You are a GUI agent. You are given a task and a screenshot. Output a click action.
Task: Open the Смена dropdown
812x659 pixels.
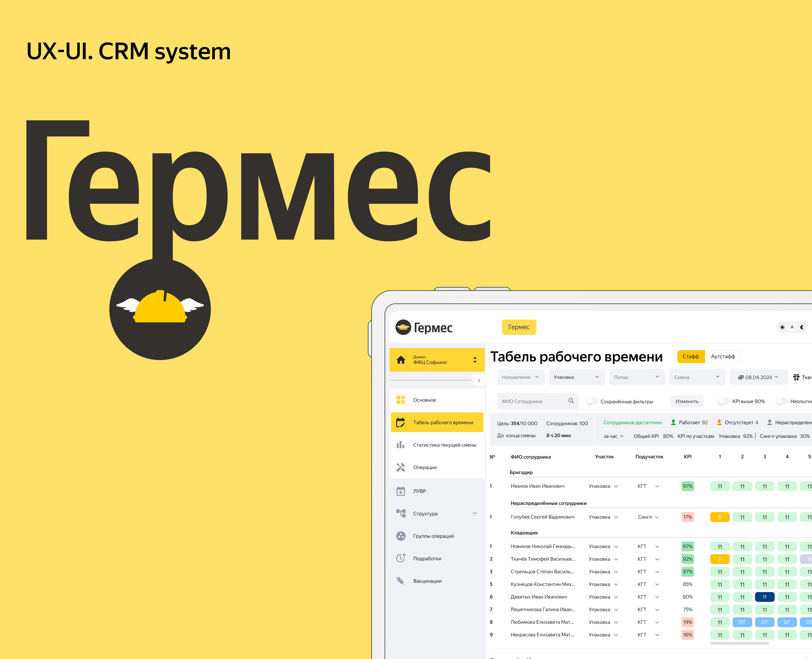pos(698,377)
